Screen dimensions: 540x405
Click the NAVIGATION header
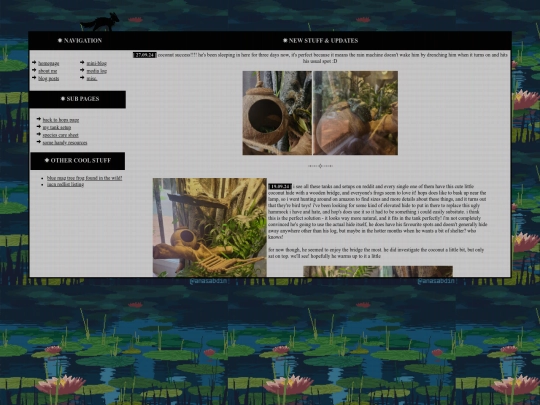coord(80,41)
